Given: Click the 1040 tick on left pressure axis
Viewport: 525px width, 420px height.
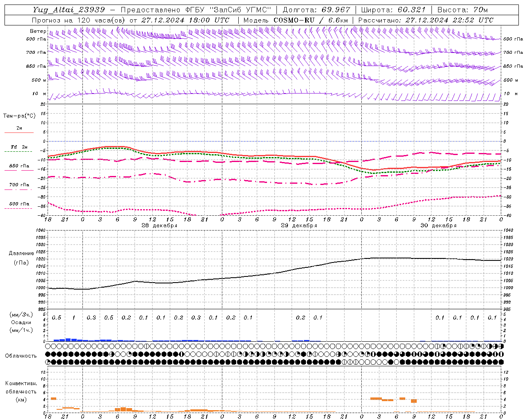Looking at the screenshot, I should tap(40, 231).
